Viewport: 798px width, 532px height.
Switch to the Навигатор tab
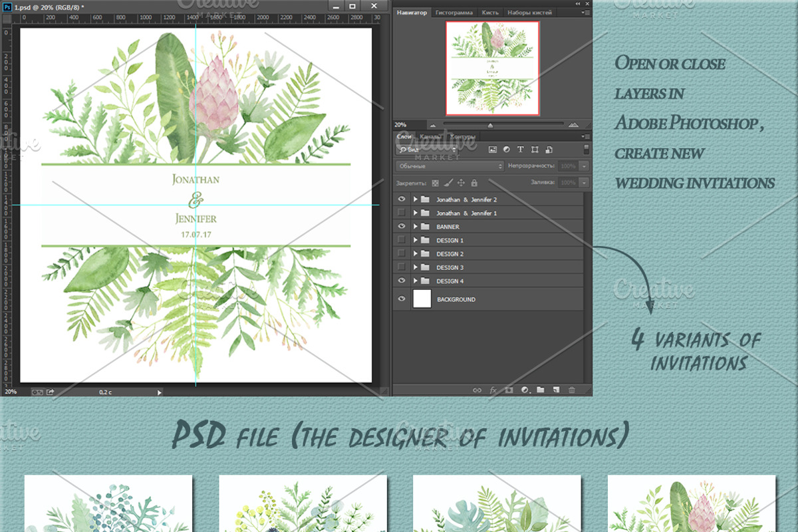[x=412, y=12]
